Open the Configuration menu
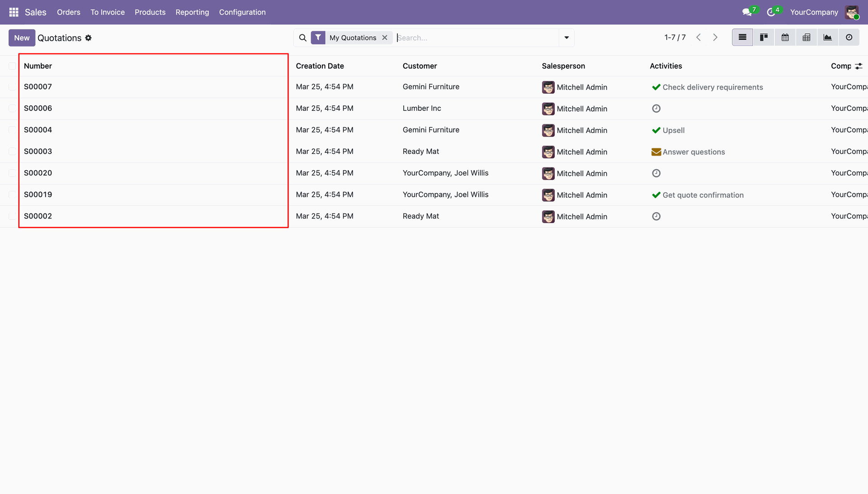 tap(242, 12)
